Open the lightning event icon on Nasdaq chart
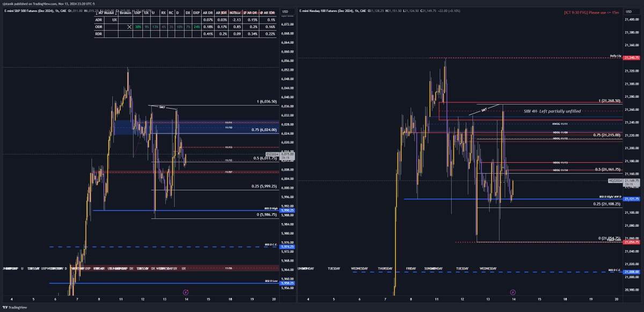This screenshot has height=312, width=644. (x=514, y=292)
